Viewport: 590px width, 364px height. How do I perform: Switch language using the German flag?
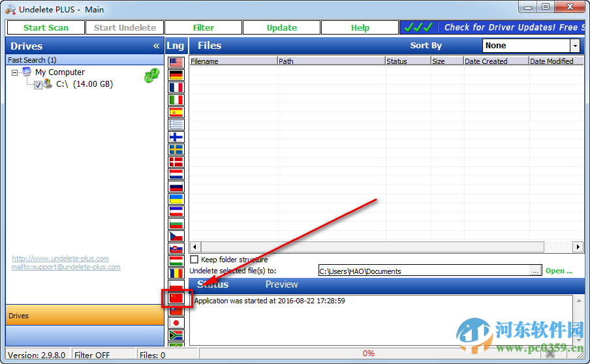[176, 75]
